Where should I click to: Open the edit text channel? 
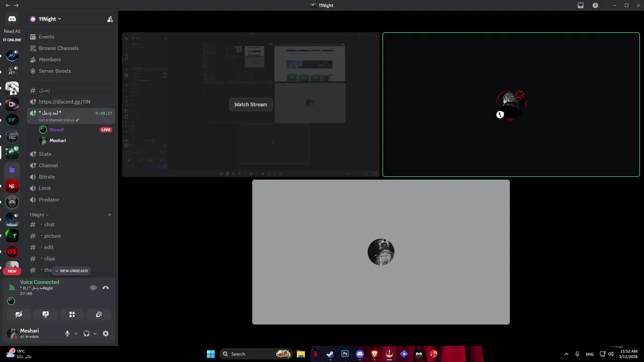pyautogui.click(x=72, y=247)
